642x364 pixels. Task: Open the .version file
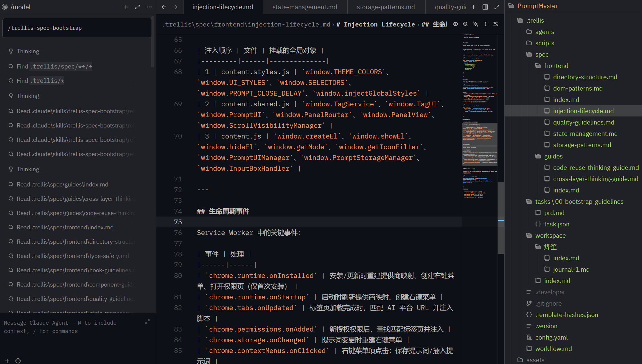546,326
